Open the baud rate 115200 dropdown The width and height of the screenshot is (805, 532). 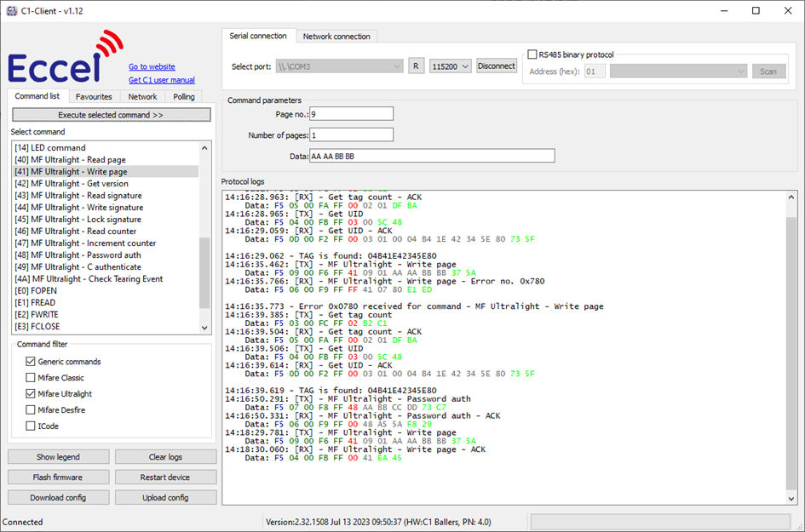pyautogui.click(x=451, y=66)
